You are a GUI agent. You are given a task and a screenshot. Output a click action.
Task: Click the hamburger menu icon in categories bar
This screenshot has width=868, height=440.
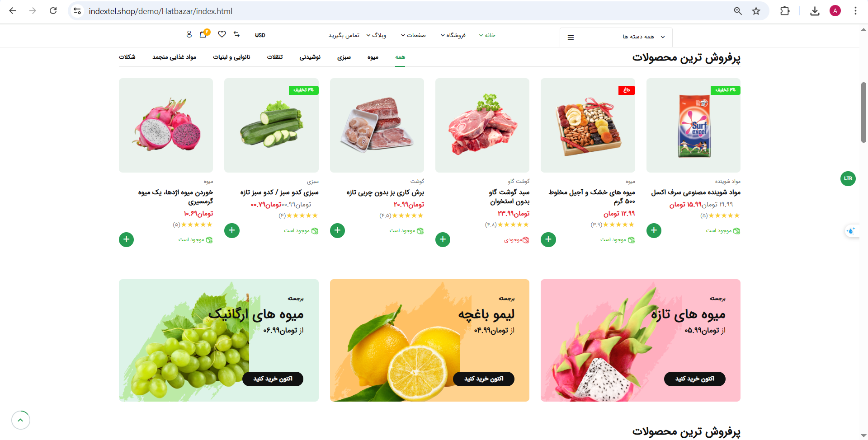[x=571, y=37]
